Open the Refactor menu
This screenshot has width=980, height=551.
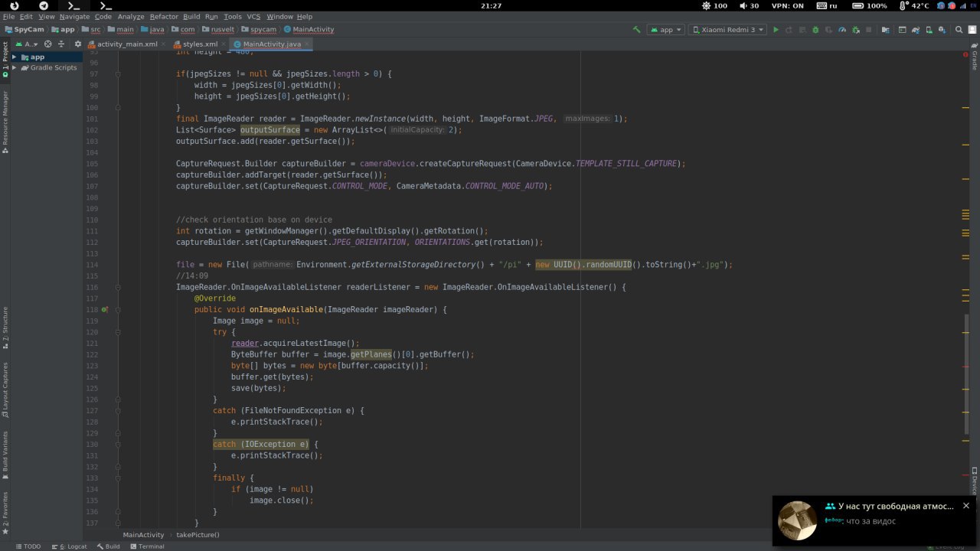pyautogui.click(x=164, y=16)
